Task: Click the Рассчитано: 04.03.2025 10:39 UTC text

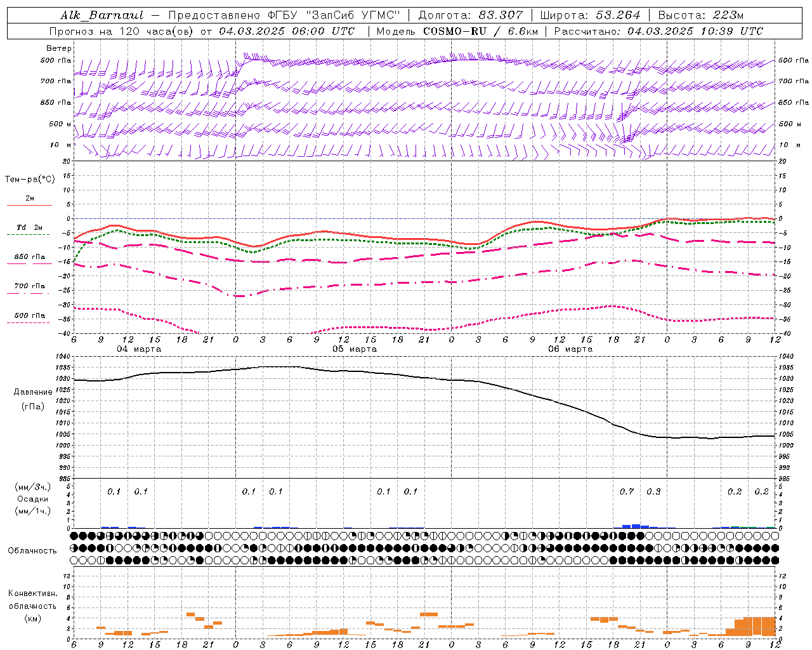Action: click(658, 31)
